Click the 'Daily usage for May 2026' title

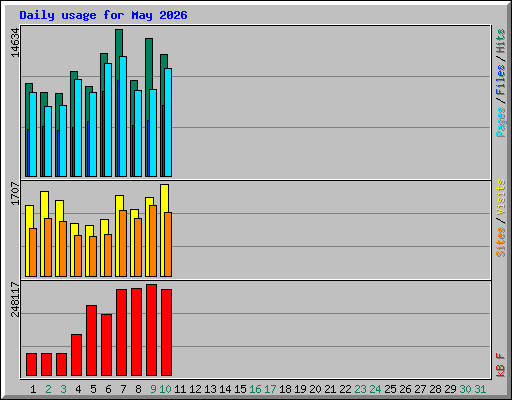click(x=103, y=15)
